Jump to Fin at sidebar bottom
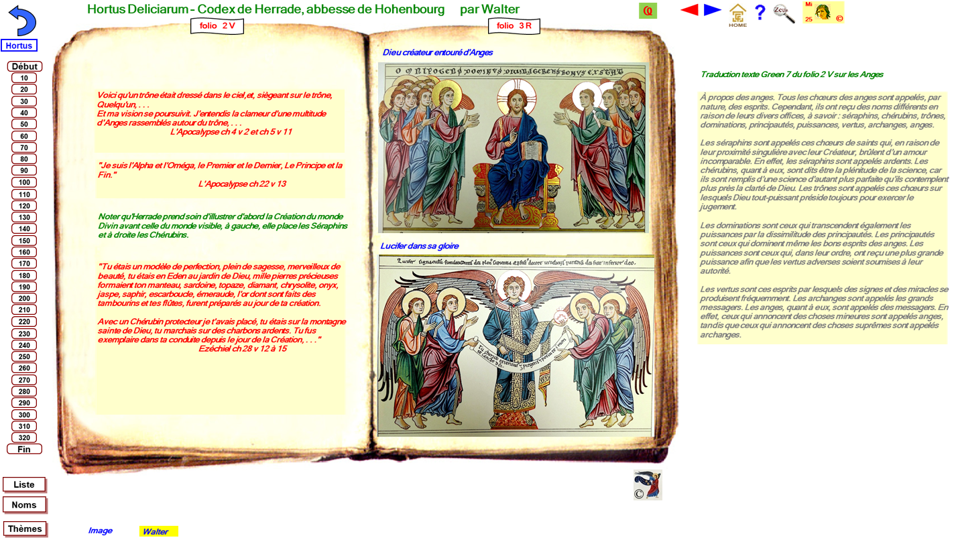Viewport: 954px width, 560px height. click(x=25, y=449)
